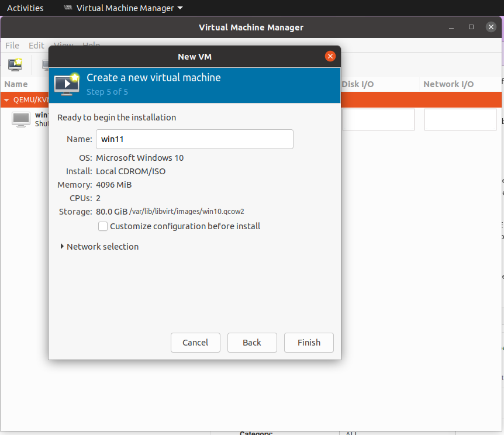Cancel the New VM wizard
This screenshot has width=504, height=435.
tap(195, 343)
